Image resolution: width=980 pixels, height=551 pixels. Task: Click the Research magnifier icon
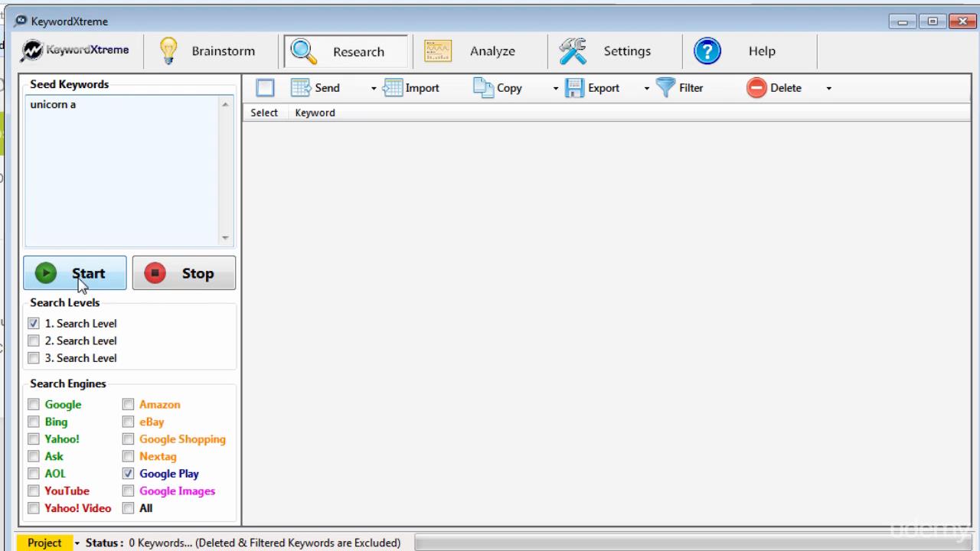(304, 51)
